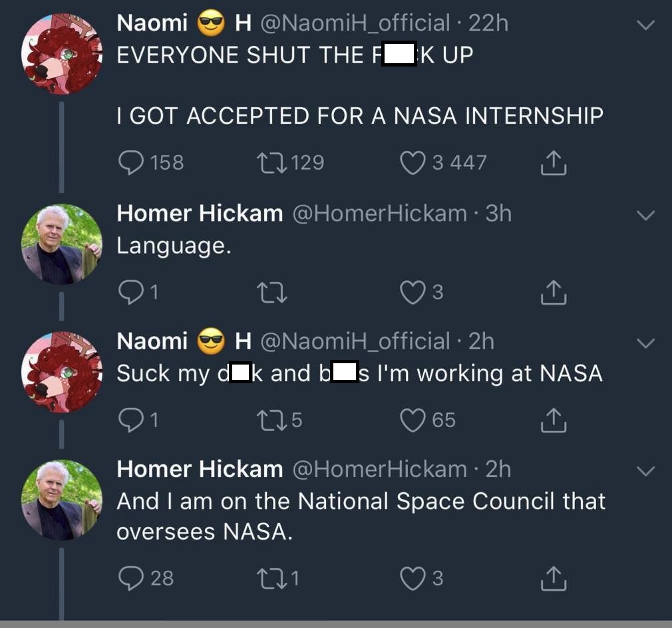Open the "I GOT ACCEPTED" tweet text
This screenshot has width=672, height=628.
[359, 116]
